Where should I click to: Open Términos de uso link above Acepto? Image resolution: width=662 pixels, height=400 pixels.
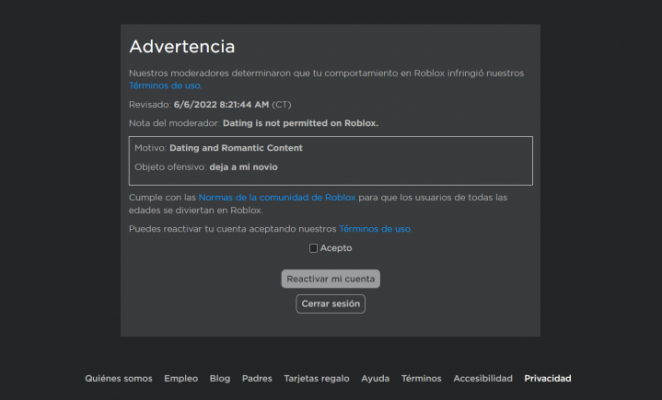(375, 229)
